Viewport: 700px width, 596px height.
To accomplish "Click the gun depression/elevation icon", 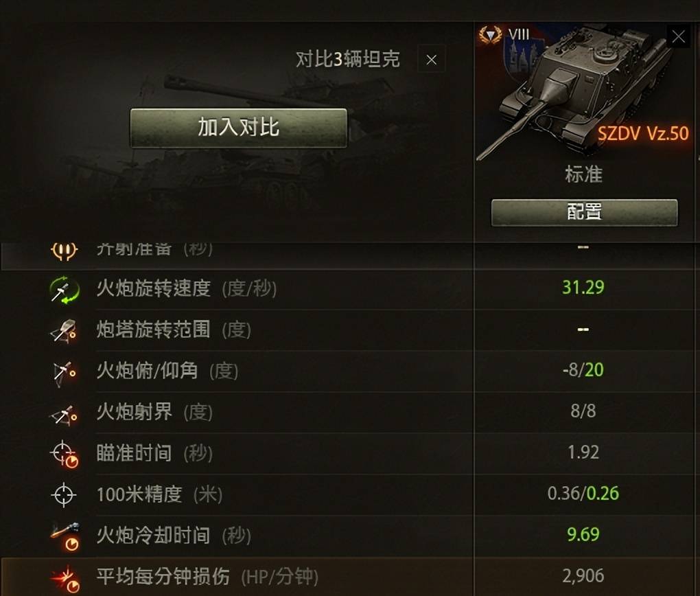I will pos(64,373).
